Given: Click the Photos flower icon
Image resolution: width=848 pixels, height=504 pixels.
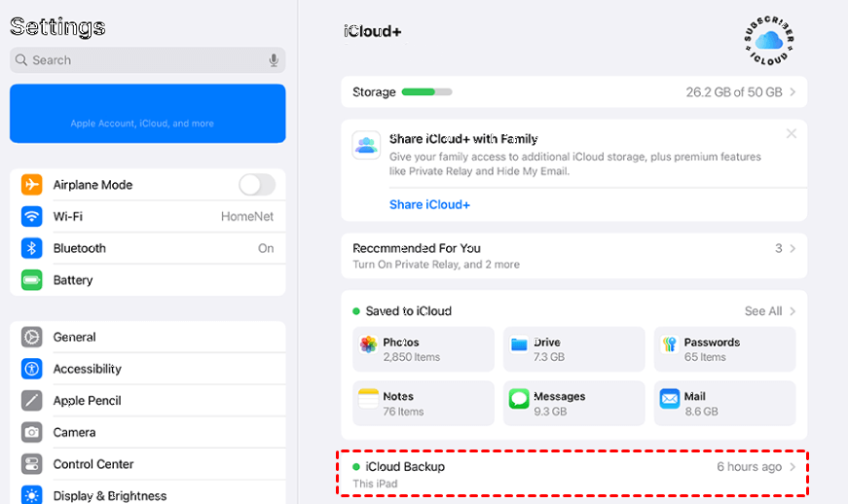Looking at the screenshot, I should click(x=368, y=344).
